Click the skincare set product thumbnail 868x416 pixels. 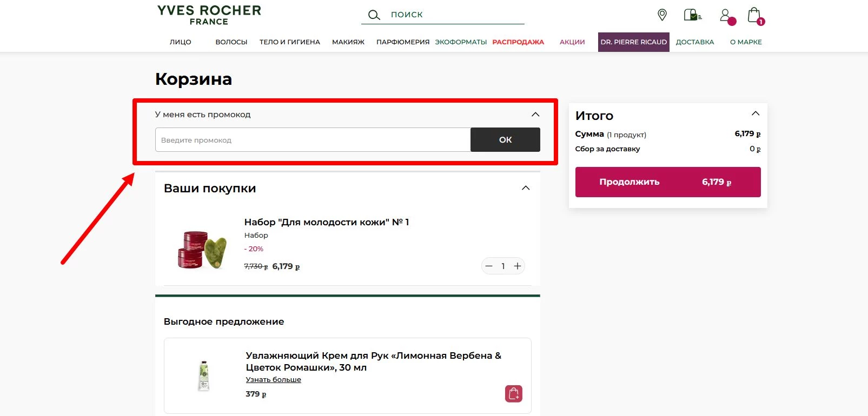(202, 249)
